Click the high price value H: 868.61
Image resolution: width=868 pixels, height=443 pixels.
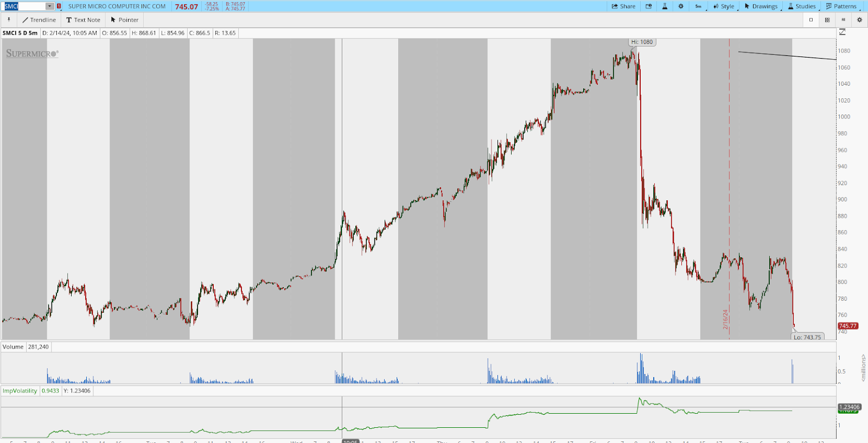coord(144,33)
